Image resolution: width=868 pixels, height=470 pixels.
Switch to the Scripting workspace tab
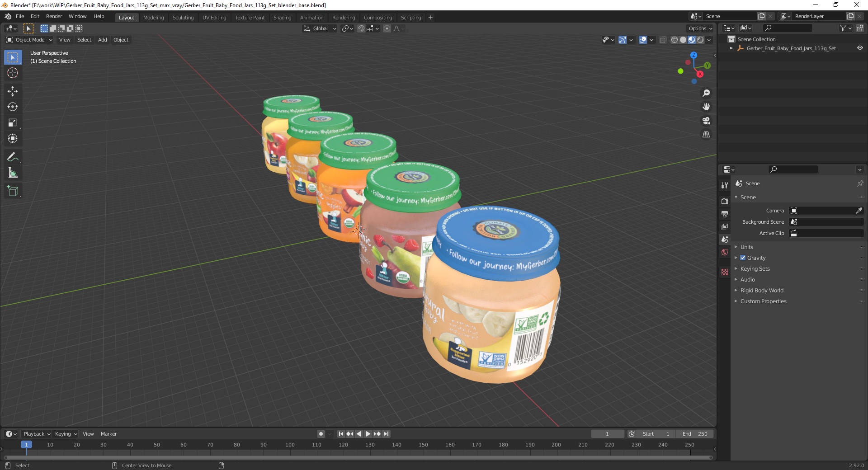411,18
